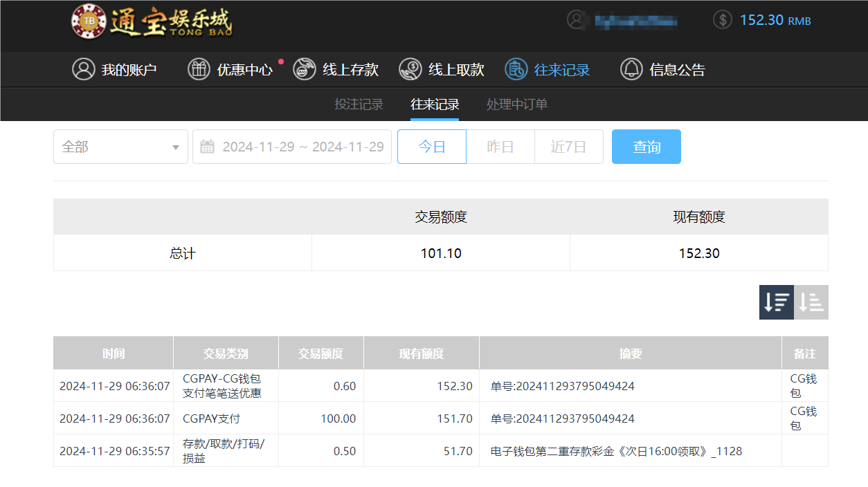Select the 今日 filter option

[431, 146]
